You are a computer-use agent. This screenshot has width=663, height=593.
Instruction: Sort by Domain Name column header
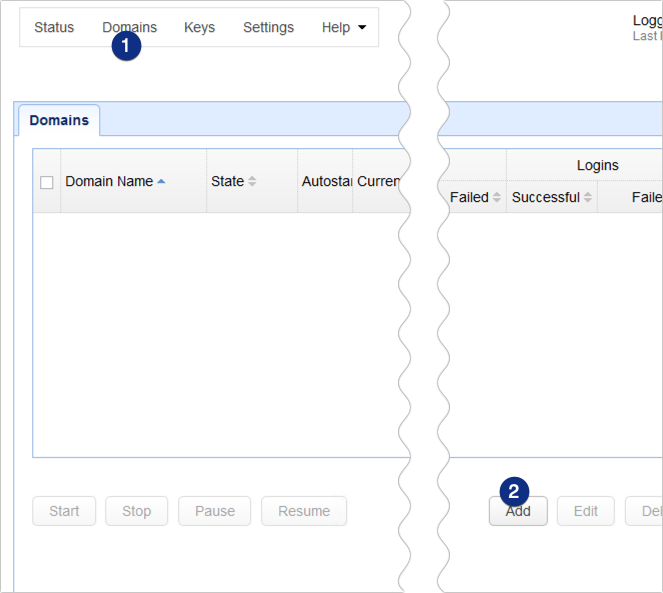click(x=109, y=181)
